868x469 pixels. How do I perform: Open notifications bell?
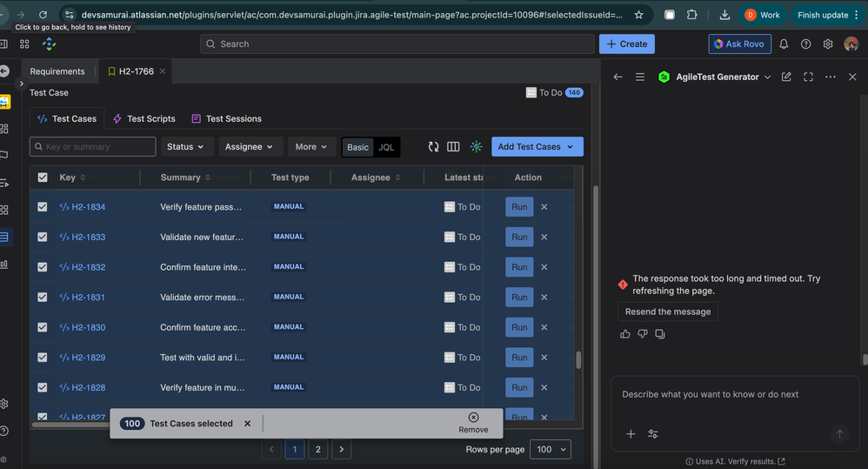click(784, 44)
